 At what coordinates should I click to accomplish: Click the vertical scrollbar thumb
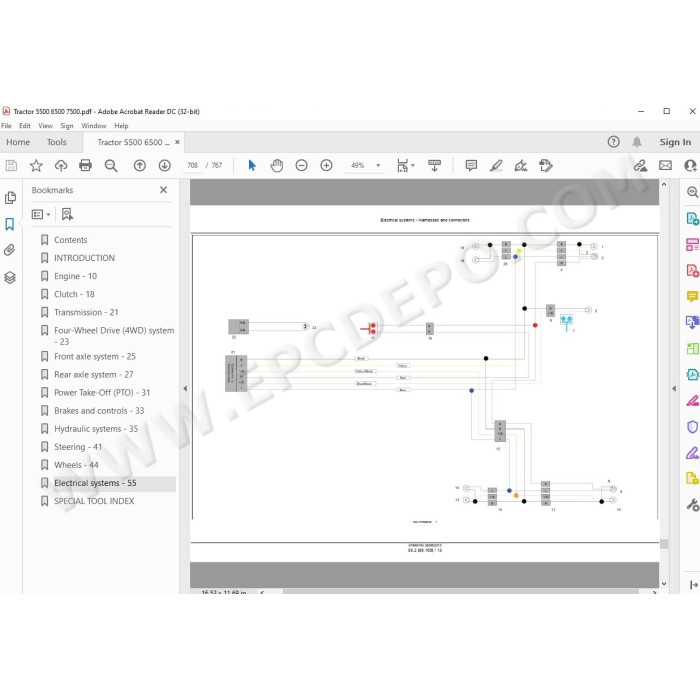coord(664,543)
